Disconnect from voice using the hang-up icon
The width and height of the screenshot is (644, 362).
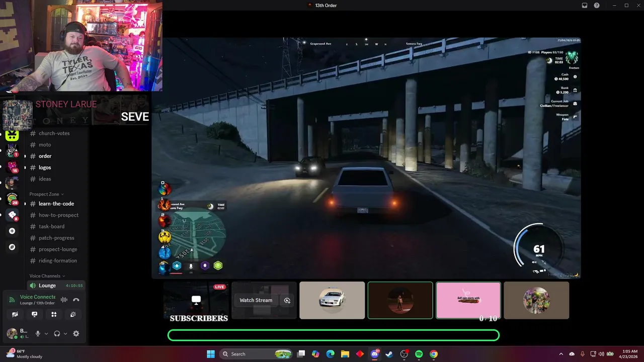pos(76,300)
